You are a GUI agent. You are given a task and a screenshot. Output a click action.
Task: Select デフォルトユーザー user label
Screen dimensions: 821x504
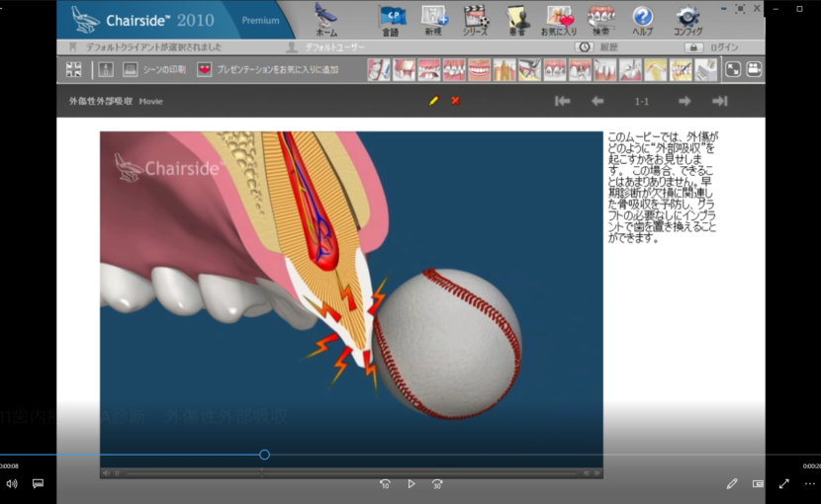[x=334, y=47]
